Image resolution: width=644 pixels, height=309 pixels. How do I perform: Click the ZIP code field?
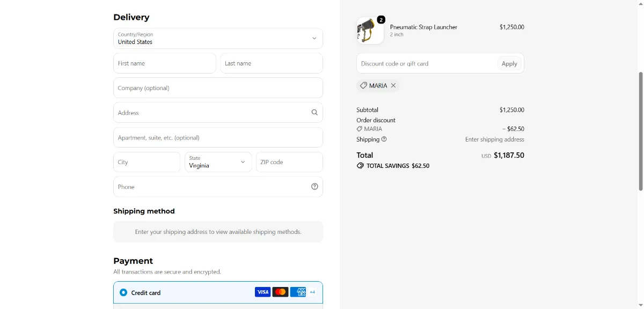pyautogui.click(x=289, y=162)
